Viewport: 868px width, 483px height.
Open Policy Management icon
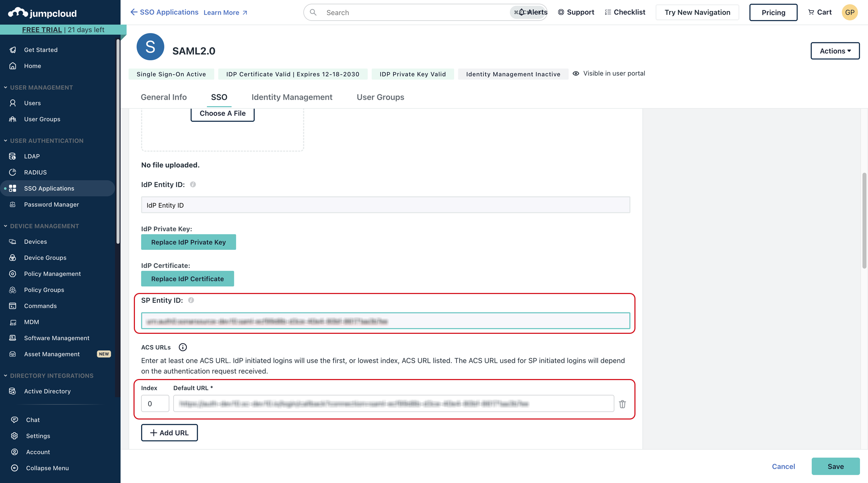(x=13, y=274)
